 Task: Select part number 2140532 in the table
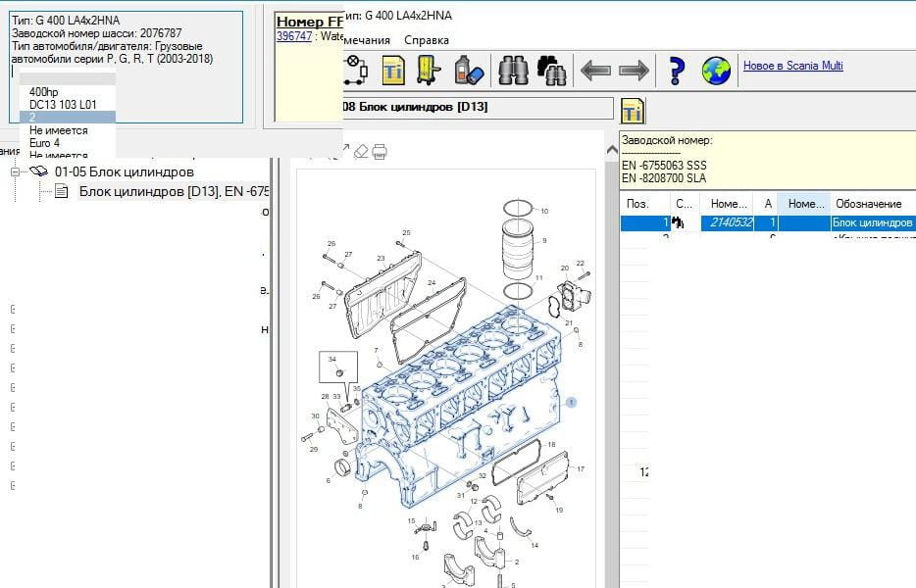[x=731, y=223]
